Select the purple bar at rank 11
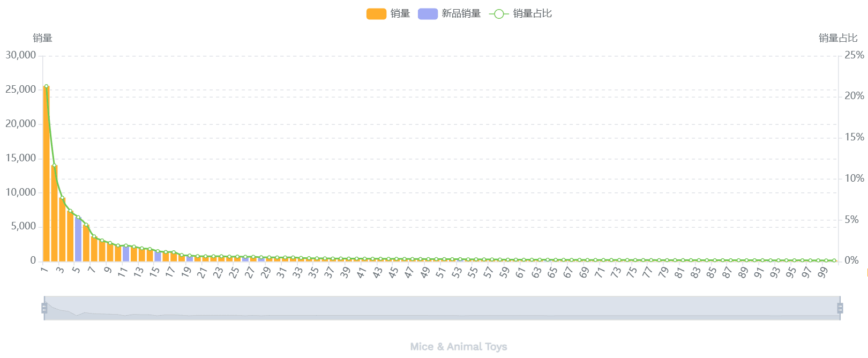This screenshot has width=868, height=358. pos(126,253)
